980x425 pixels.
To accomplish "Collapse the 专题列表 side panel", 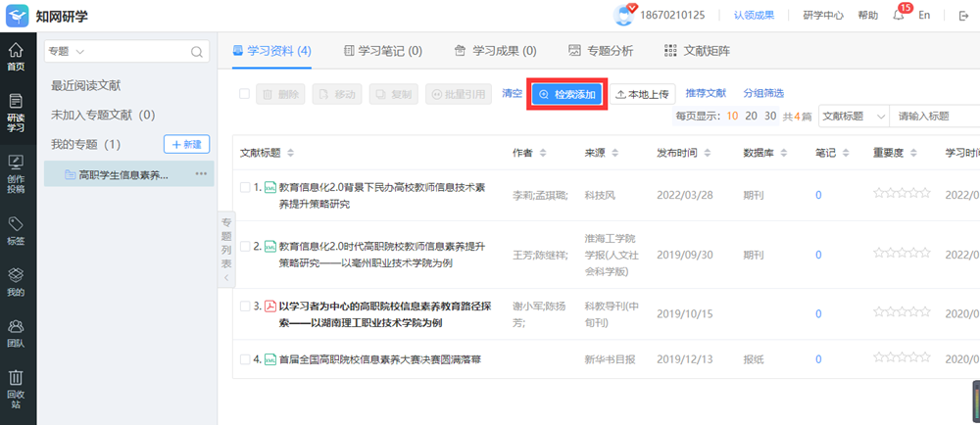I will 226,250.
